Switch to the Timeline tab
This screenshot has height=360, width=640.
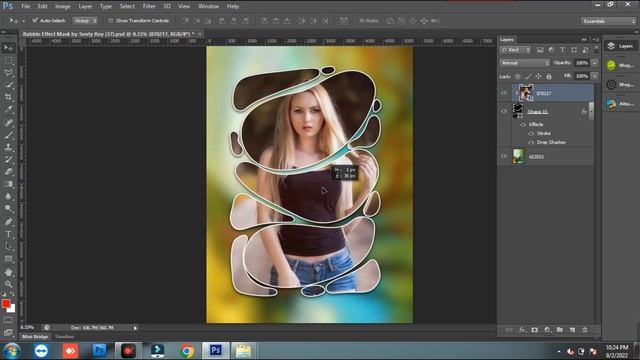coord(64,337)
